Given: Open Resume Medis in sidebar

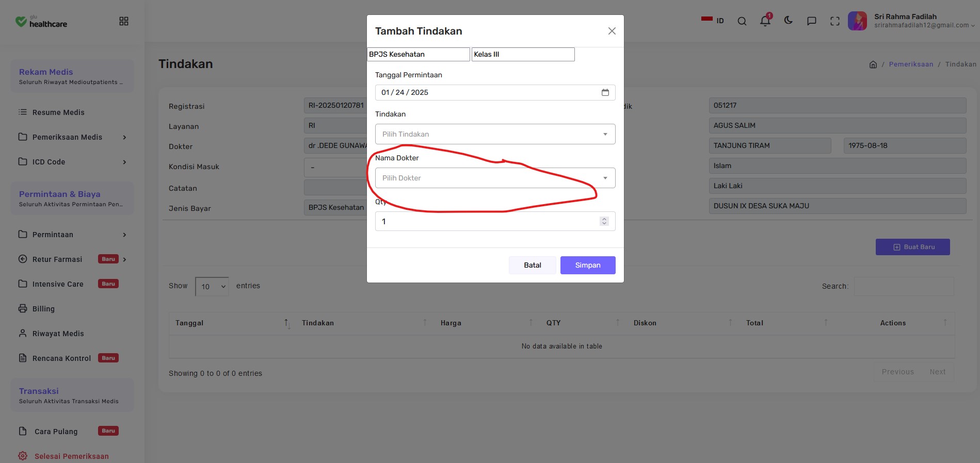Looking at the screenshot, I should coord(58,112).
